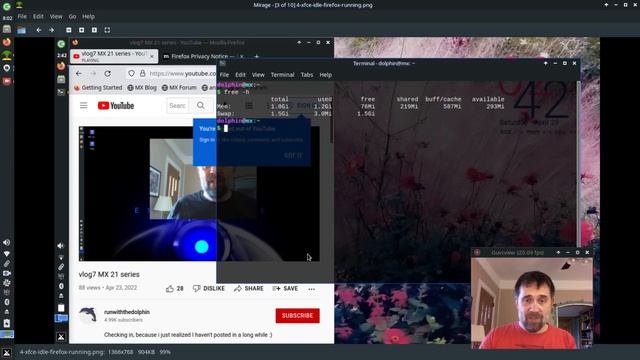Open the Terminal window's Help menu
640x360 pixels.
[x=325, y=75]
